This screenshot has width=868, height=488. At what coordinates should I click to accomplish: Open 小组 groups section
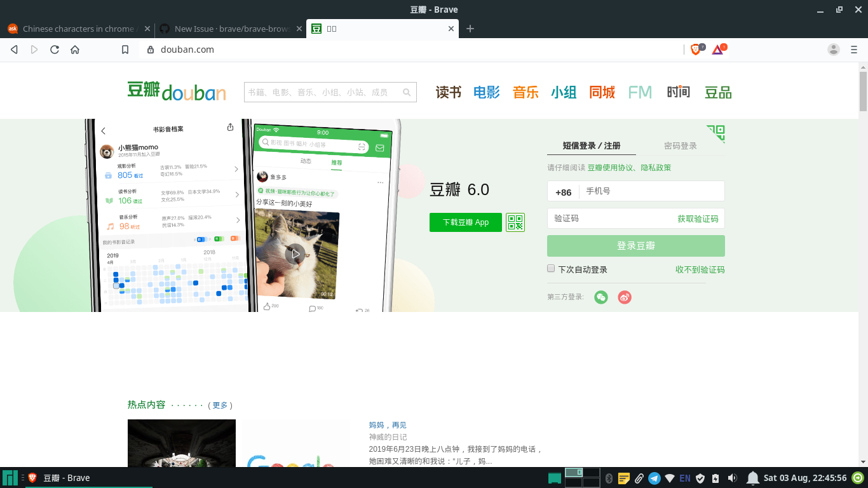(x=564, y=93)
